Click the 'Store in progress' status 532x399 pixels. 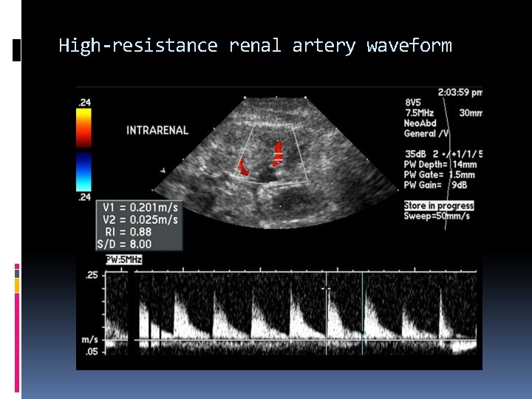click(439, 205)
